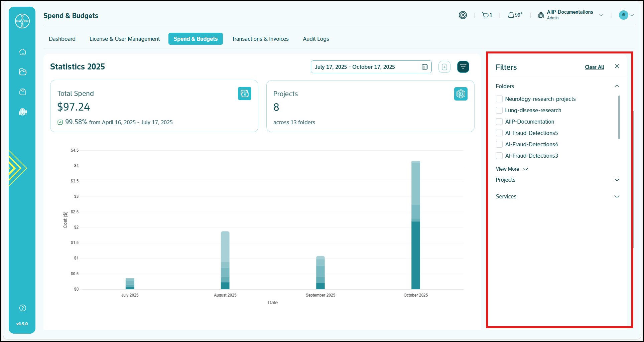Open the help question mark icon
This screenshot has height=342, width=644.
coord(23,308)
